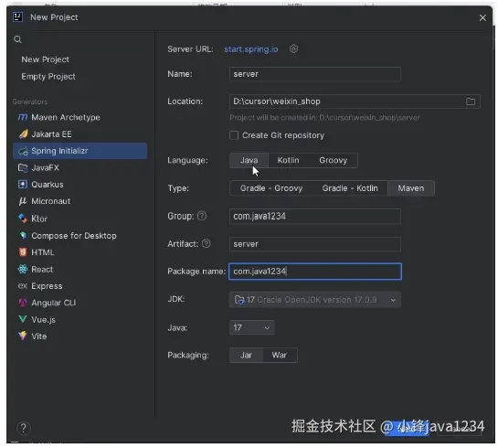This screenshot has height=448, width=498.
Task: Browse for location with folder icon
Action: click(x=471, y=101)
